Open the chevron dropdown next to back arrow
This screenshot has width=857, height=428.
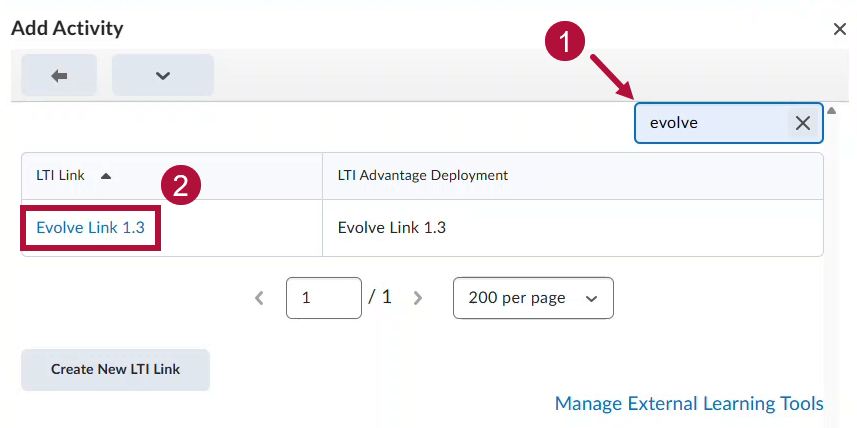163,75
